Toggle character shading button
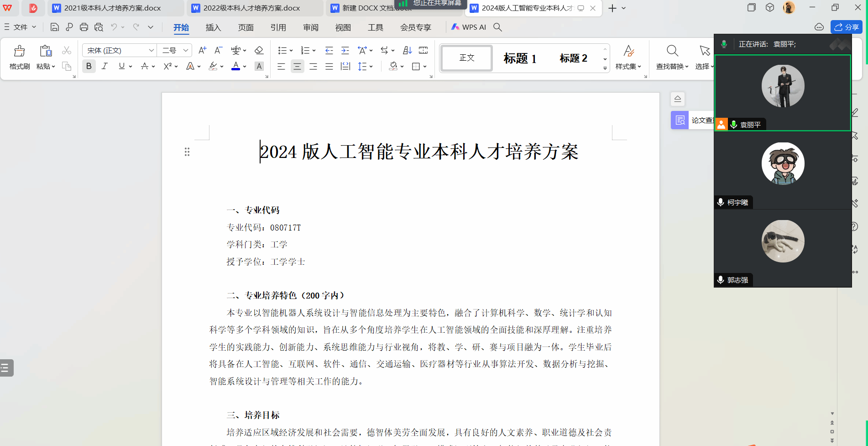This screenshot has width=868, height=446. tap(259, 67)
